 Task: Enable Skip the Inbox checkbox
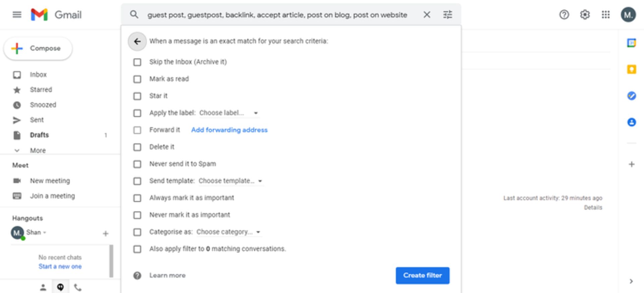tap(137, 62)
